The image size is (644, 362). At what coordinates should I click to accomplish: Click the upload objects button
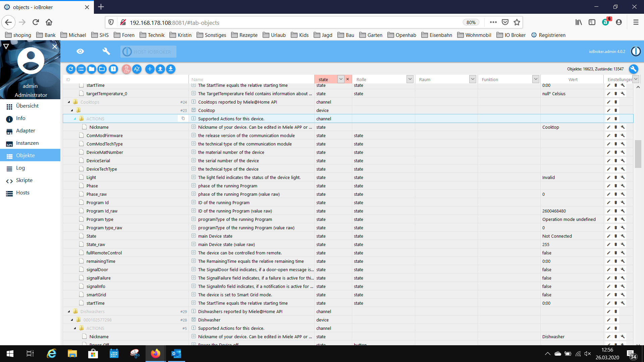(x=160, y=69)
